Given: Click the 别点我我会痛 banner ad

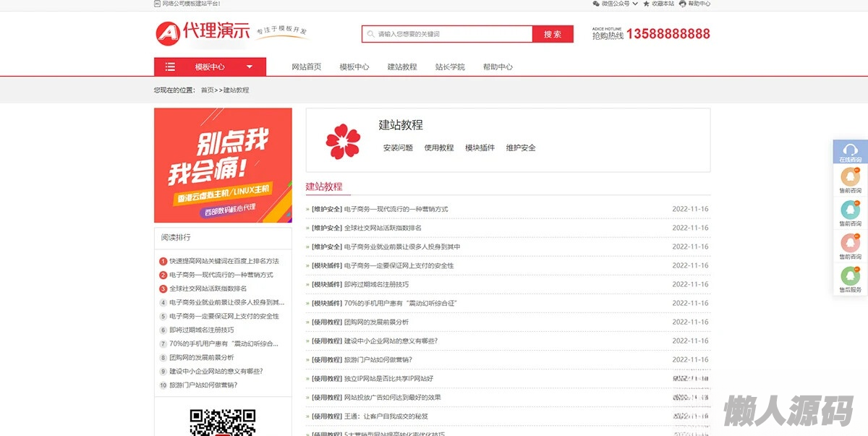Looking at the screenshot, I should 223,166.
